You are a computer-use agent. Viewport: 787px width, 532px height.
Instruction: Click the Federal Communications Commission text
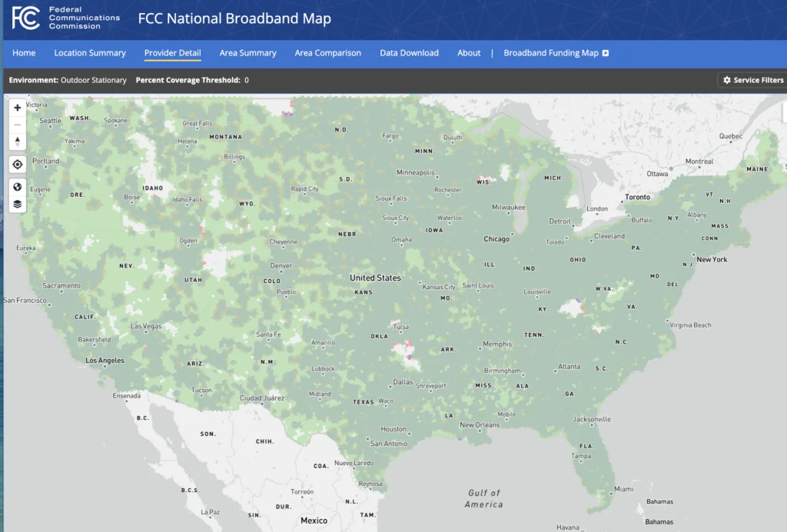(x=85, y=18)
